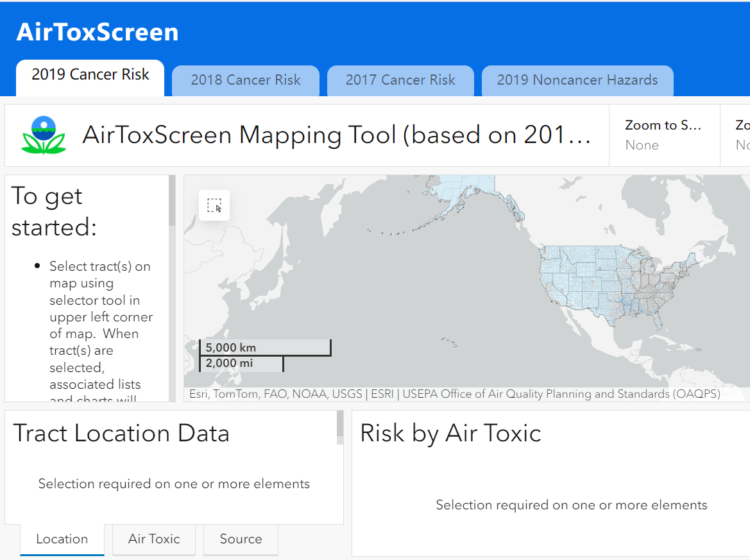Switch to the Air Toxic tab
The image size is (750, 560).
click(x=153, y=539)
